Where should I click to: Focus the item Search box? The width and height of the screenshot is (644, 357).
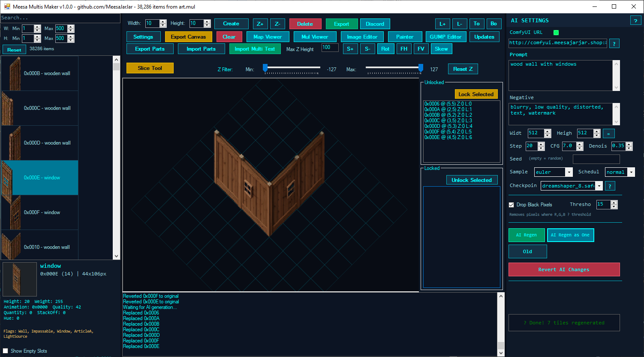coord(60,18)
